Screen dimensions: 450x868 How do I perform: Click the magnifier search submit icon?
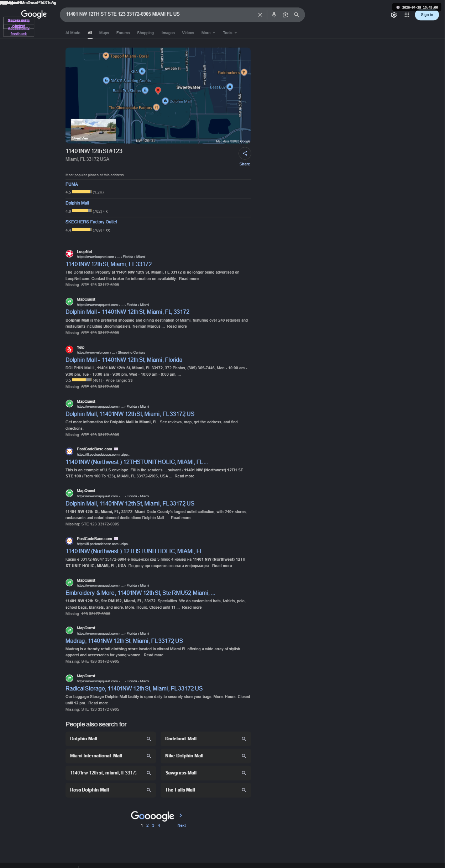[x=296, y=15]
